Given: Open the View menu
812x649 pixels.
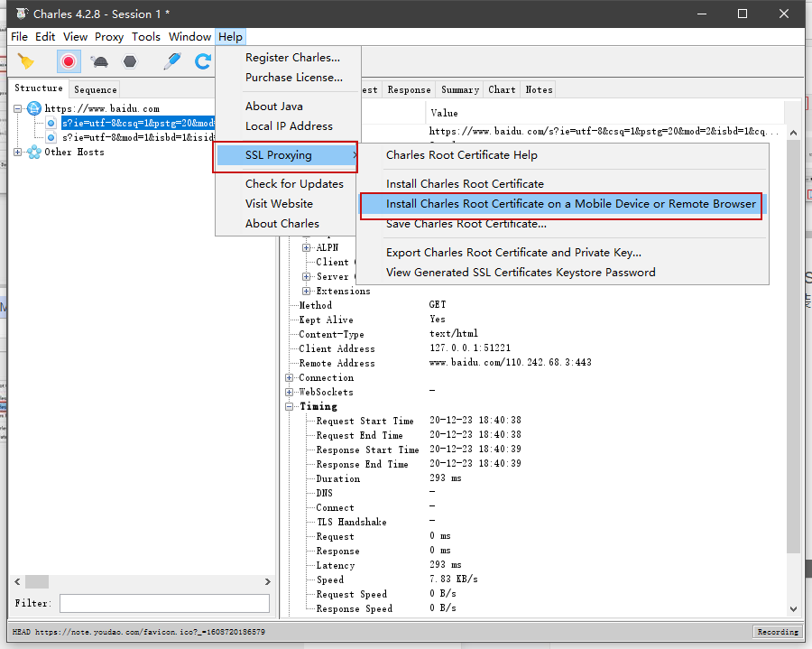Looking at the screenshot, I should tap(75, 37).
